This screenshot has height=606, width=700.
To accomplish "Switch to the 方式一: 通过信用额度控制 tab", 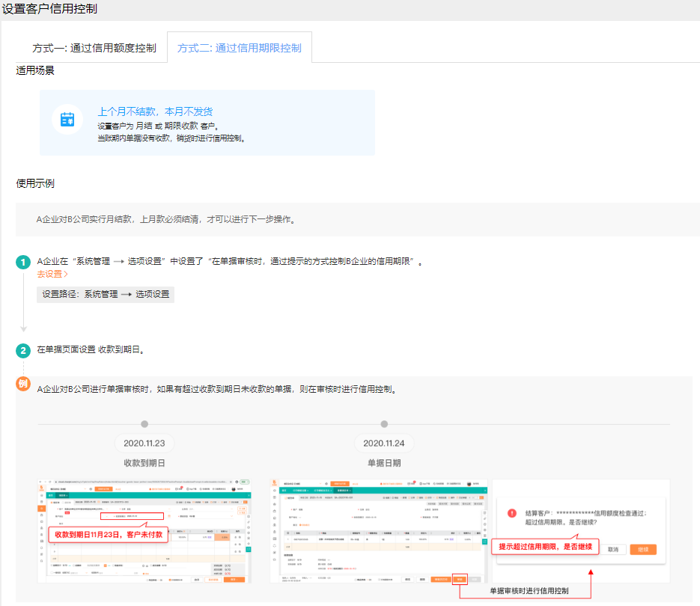I will pyautogui.click(x=94, y=48).
